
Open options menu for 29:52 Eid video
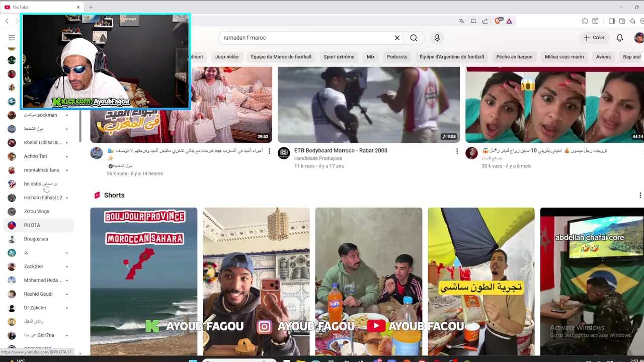[x=269, y=151]
